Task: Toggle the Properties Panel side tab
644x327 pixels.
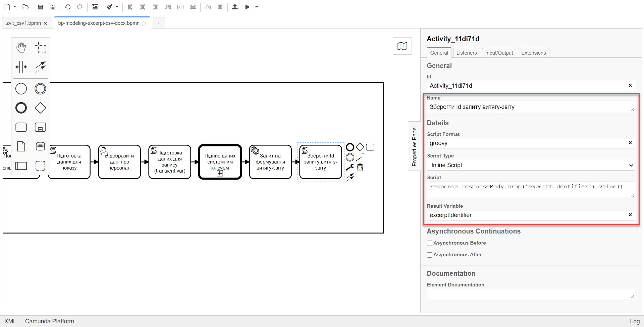Action: tap(414, 146)
